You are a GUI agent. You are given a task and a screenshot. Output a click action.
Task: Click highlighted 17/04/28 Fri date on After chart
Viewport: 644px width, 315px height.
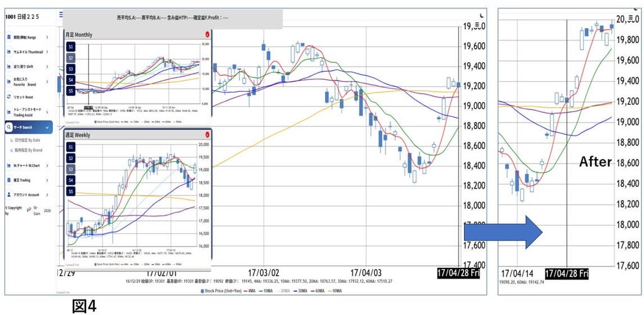567,274
